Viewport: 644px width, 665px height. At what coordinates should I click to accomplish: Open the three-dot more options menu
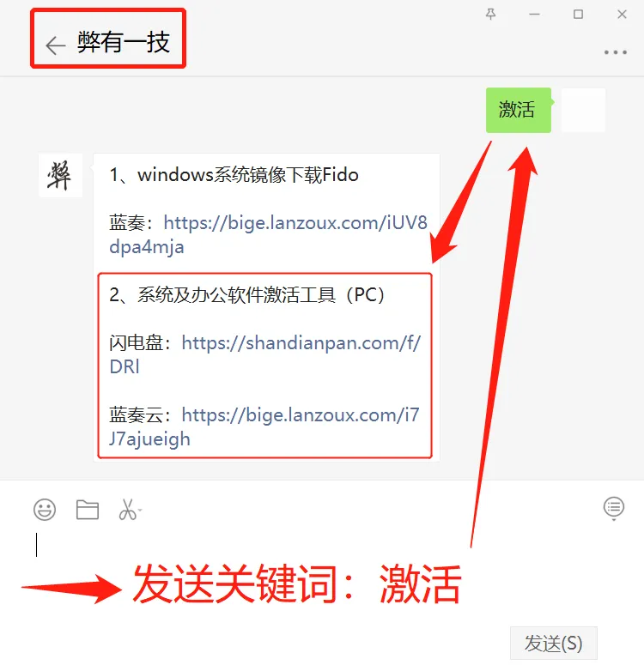point(616,52)
